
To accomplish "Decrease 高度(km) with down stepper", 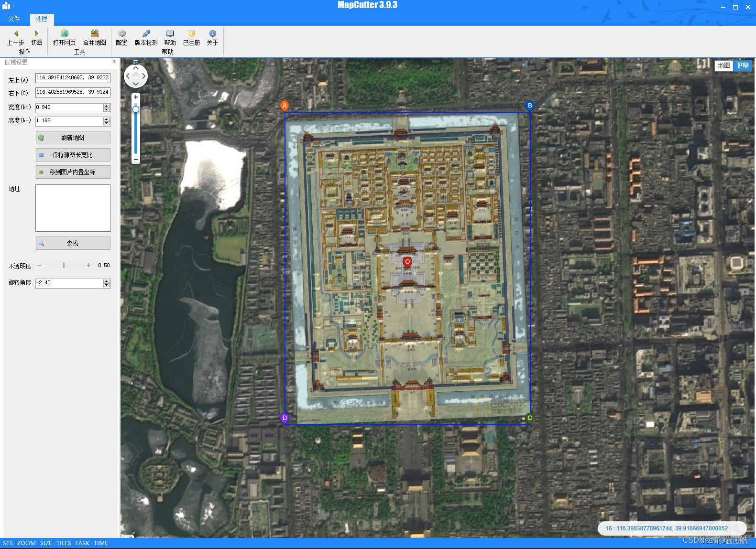I will pyautogui.click(x=107, y=124).
